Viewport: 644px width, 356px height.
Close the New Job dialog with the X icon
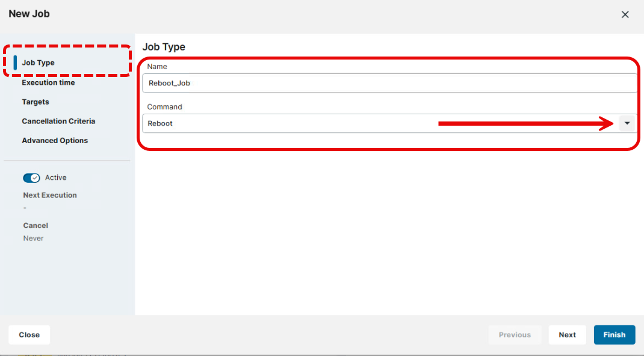click(x=625, y=14)
